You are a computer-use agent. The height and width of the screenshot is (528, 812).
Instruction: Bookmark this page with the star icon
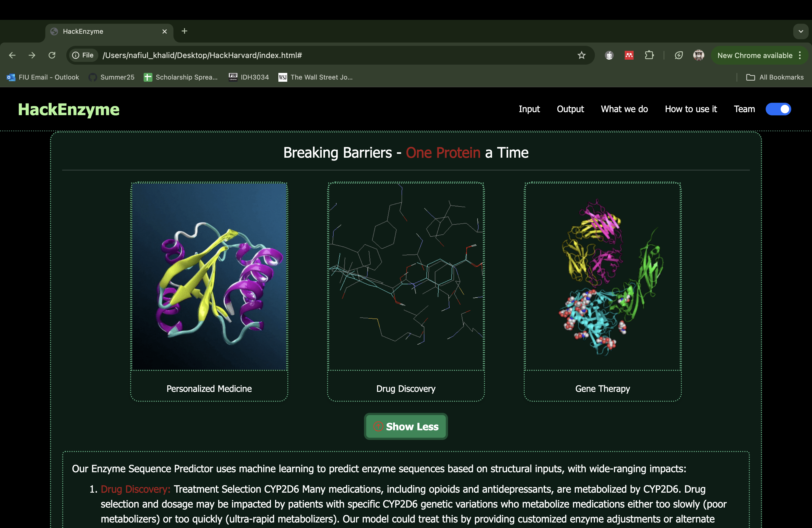[581, 55]
